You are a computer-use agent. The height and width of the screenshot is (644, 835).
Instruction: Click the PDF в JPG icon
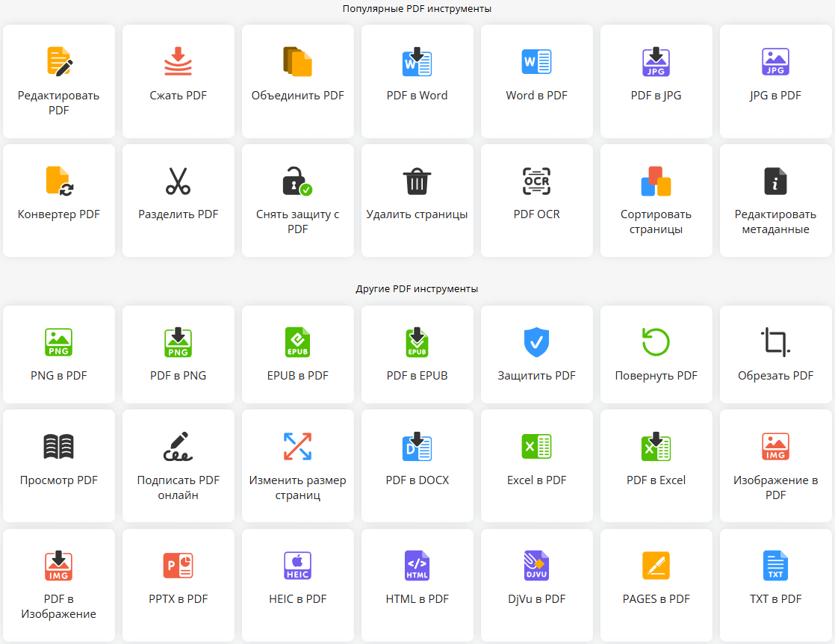656,63
